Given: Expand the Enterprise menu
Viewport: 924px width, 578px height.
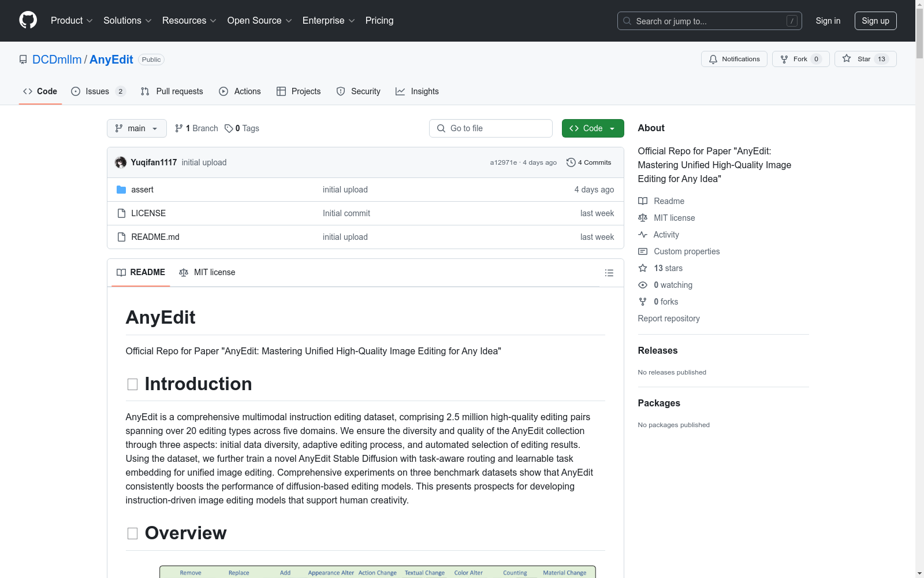Looking at the screenshot, I should (x=329, y=20).
